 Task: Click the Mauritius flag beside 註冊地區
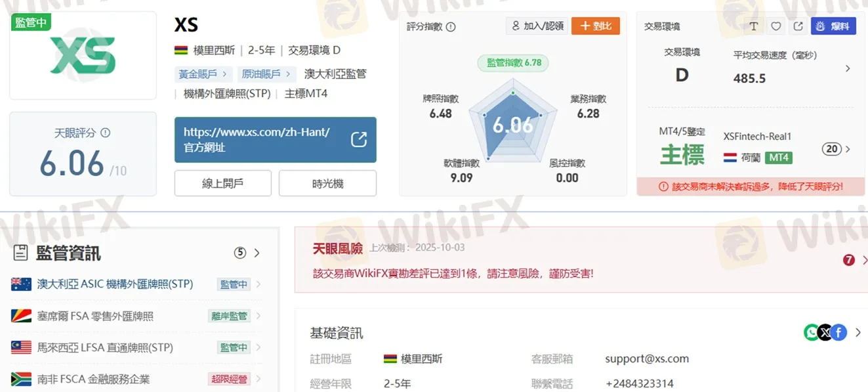coord(390,359)
